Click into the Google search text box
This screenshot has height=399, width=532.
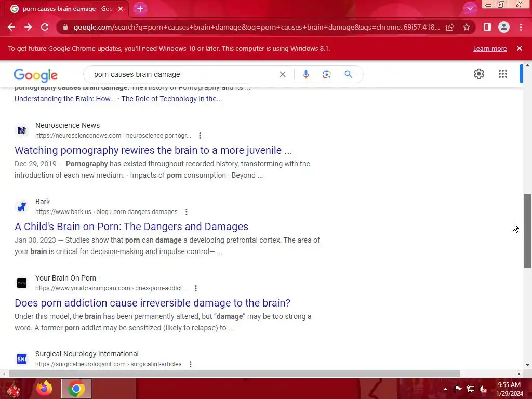pyautogui.click(x=183, y=74)
